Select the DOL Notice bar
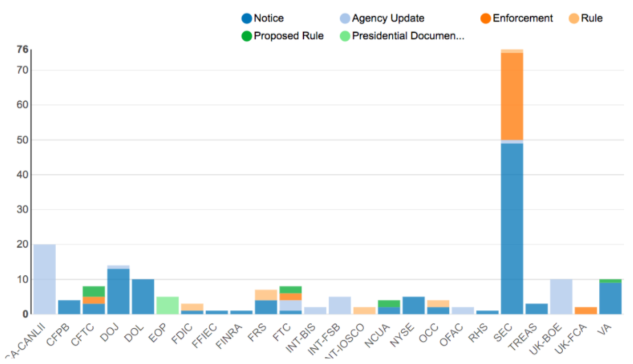633x364 pixels. tap(143, 297)
